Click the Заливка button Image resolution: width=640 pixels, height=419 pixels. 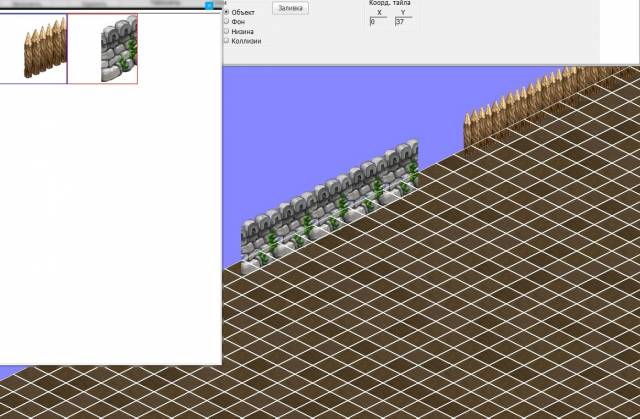290,8
